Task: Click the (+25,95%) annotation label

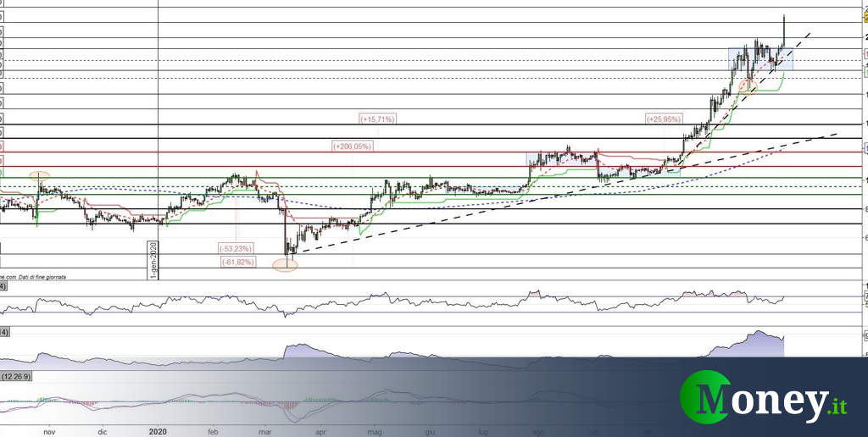Action: pos(664,119)
